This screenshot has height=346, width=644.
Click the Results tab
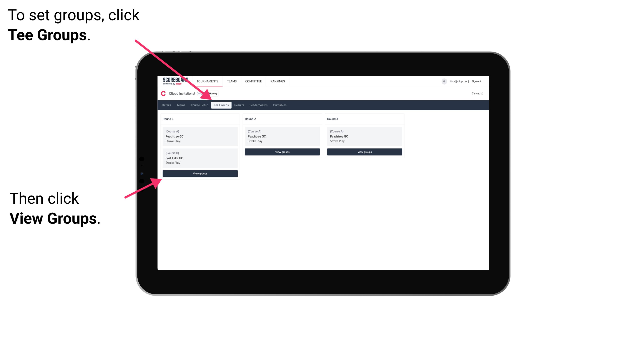click(238, 105)
